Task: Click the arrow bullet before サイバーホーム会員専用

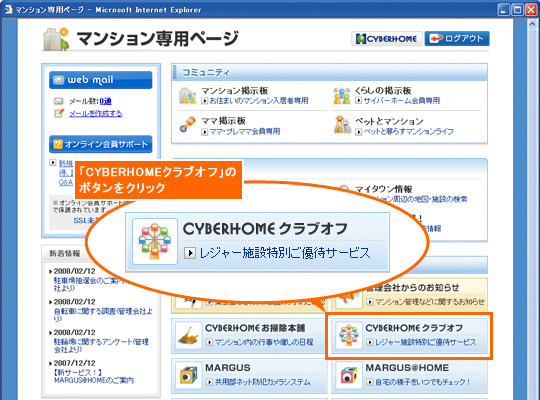Action: tap(359, 100)
